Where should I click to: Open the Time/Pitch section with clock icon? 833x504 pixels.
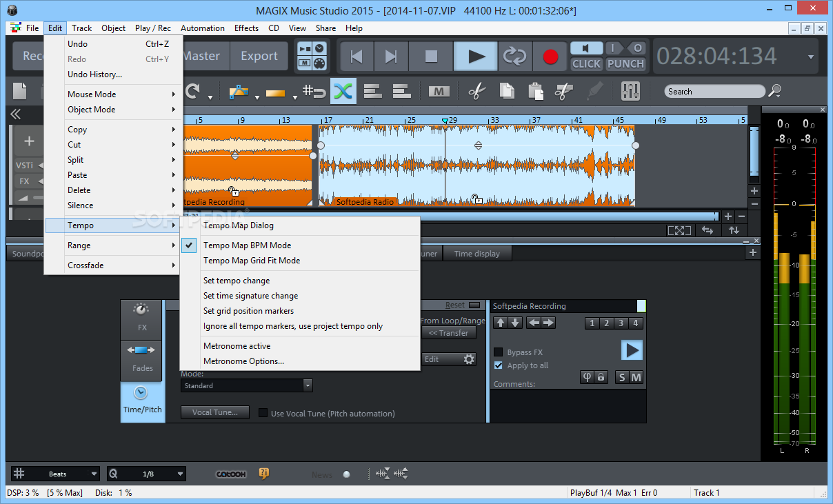pos(142,401)
